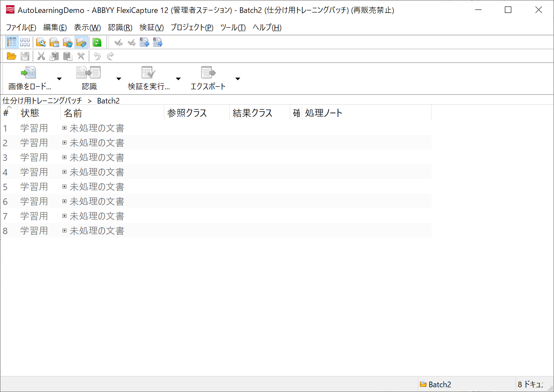Click the next checkmark arrow icon
Viewport: 554px width, 392px height.
pyautogui.click(x=131, y=42)
